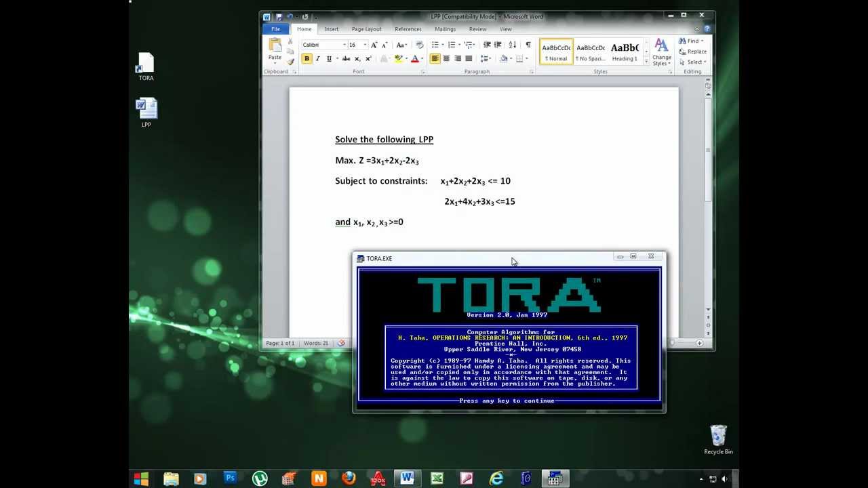This screenshot has height=488, width=868.
Task: Open Photoshop from the taskbar
Action: (x=230, y=479)
